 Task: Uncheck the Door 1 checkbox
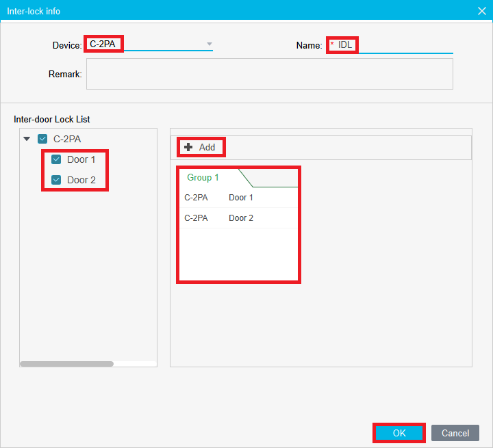tap(57, 159)
